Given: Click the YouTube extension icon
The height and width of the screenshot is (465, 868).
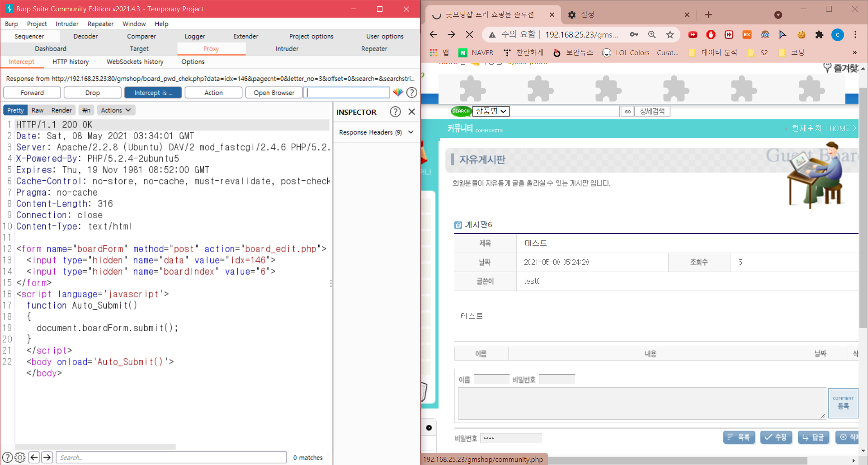Looking at the screenshot, I should pyautogui.click(x=693, y=34).
